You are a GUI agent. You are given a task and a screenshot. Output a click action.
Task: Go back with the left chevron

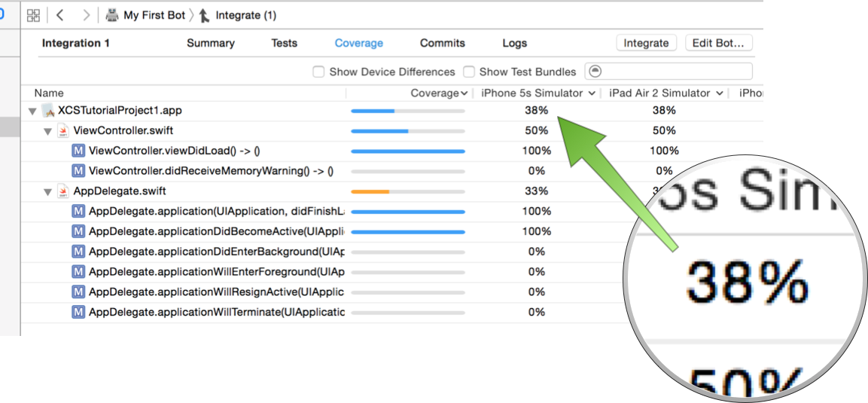[x=59, y=16]
